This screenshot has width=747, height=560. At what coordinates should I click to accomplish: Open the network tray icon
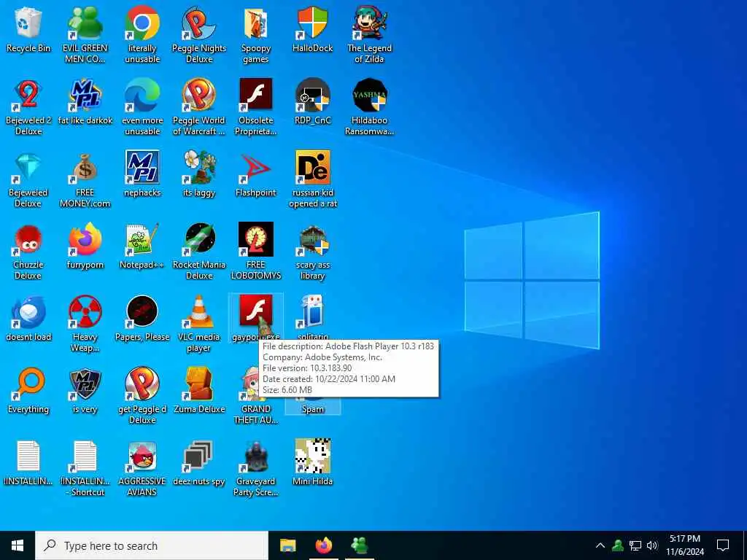coord(635,545)
